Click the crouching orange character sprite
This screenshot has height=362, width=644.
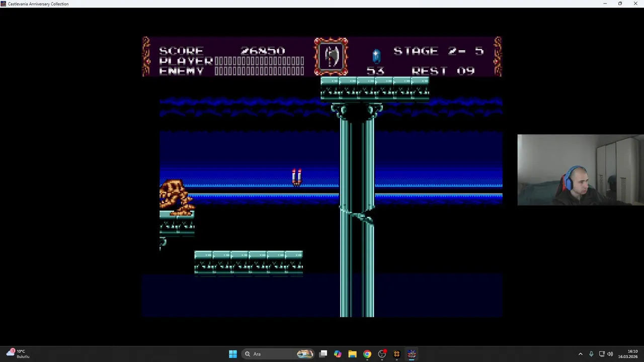tap(177, 198)
